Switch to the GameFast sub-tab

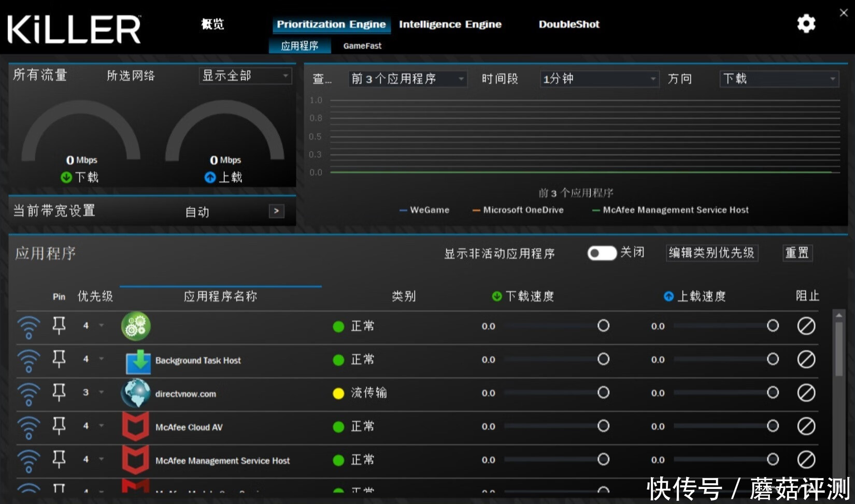pyautogui.click(x=362, y=46)
